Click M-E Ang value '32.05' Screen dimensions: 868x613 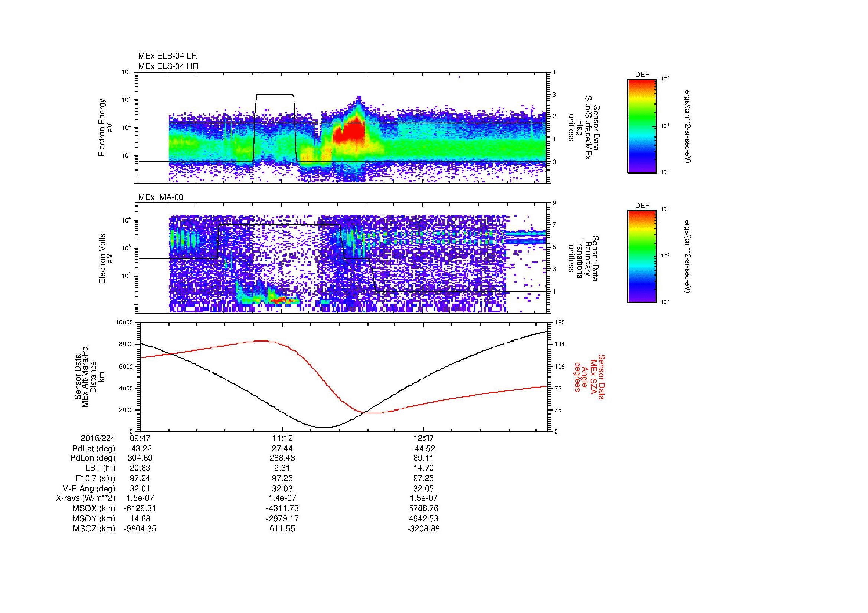click(423, 488)
